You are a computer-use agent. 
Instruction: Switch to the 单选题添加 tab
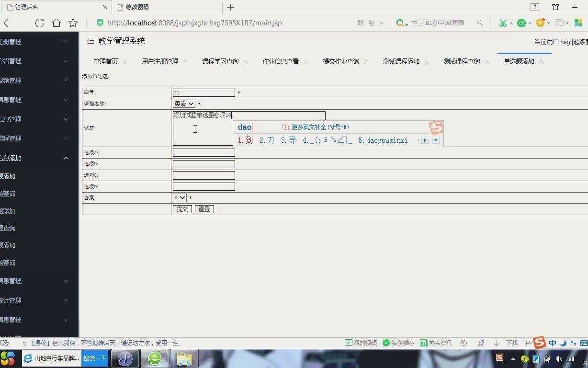[518, 61]
